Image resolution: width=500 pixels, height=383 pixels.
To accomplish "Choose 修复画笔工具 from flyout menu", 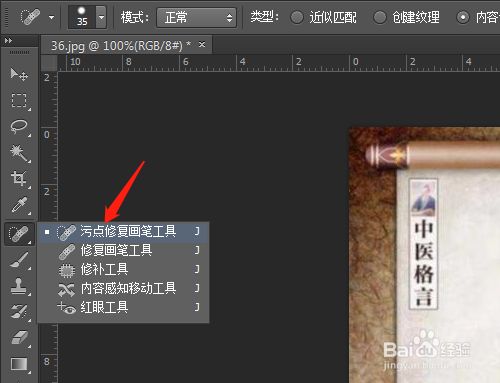I will pyautogui.click(x=124, y=251).
